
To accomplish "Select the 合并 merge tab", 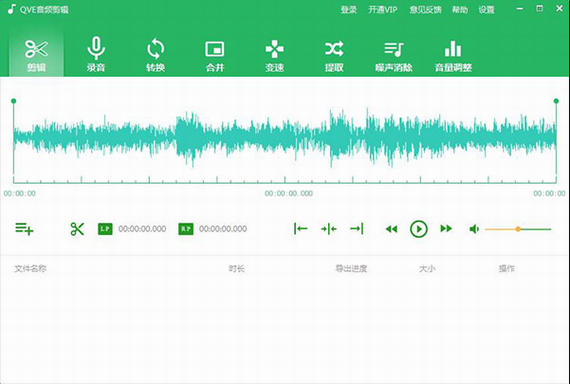I will (215, 55).
